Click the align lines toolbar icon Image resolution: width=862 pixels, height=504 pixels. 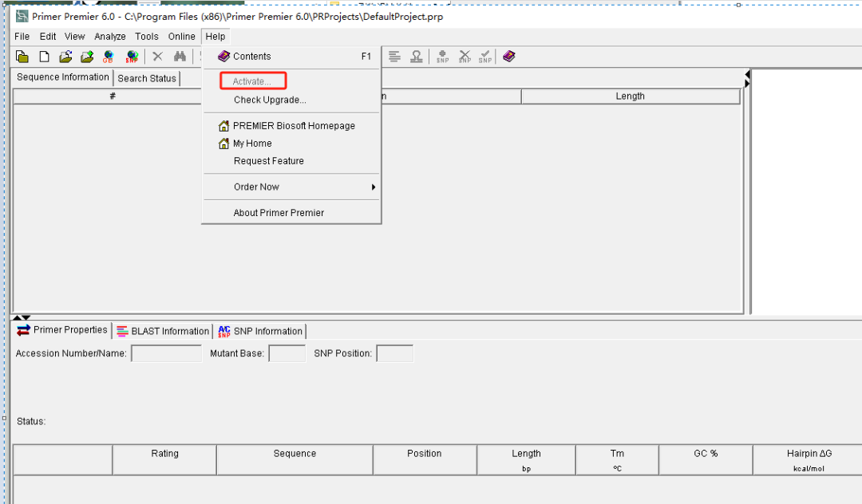[x=394, y=56]
